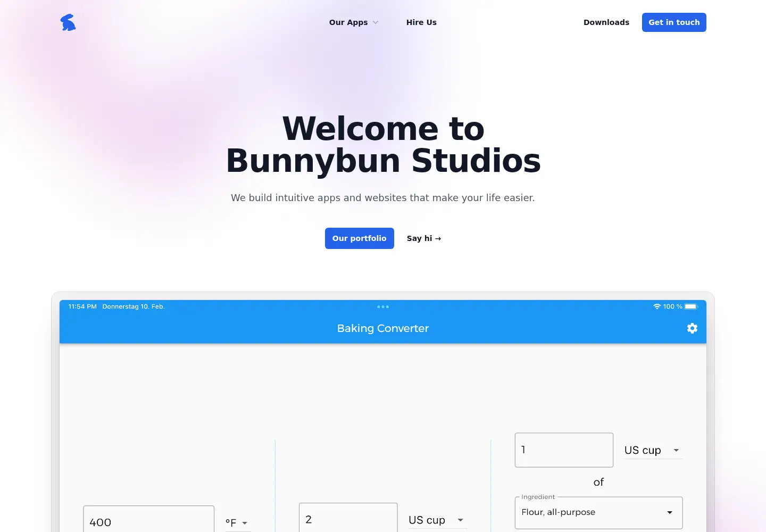Expand the Ingredient dropdown showing Flour, all-purpose
The width and height of the screenshot is (766, 532).
point(598,512)
